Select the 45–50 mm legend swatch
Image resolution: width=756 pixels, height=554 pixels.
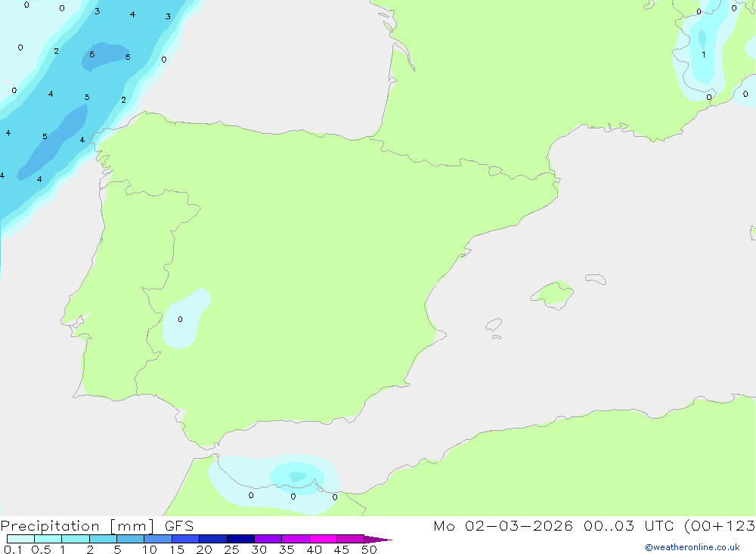[x=350, y=539]
